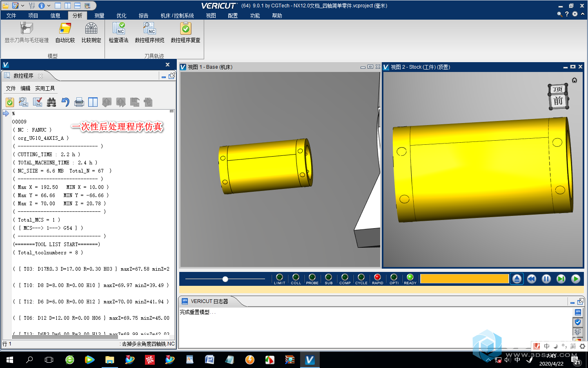Screen dimensions: 588x368
Task: Toggle the COLL status indicator
Action: point(296,279)
